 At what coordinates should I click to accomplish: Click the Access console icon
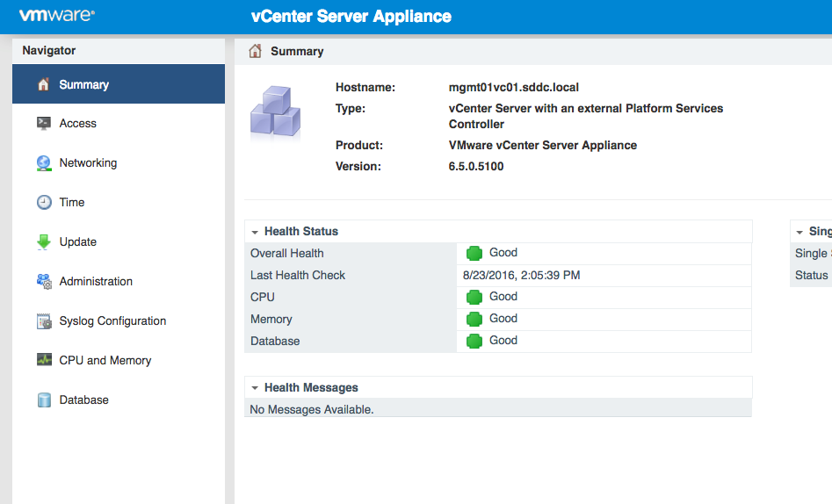(x=44, y=123)
